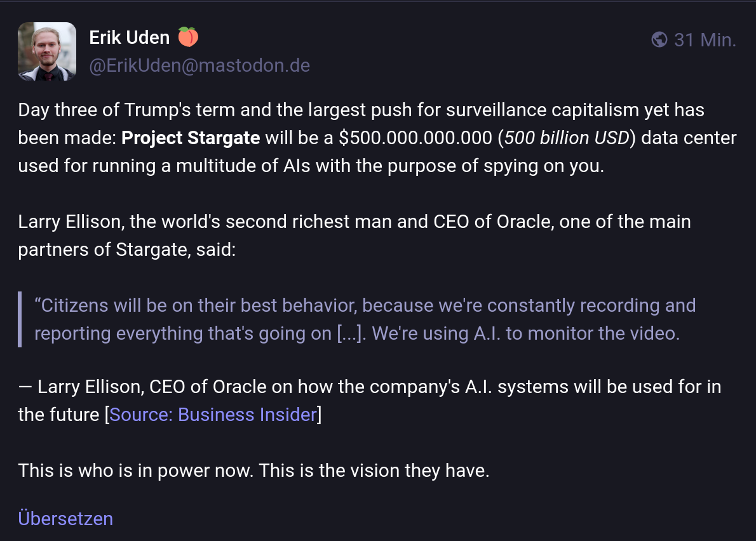Click the bold Project Stargate text
This screenshot has width=756, height=541.
191,138
